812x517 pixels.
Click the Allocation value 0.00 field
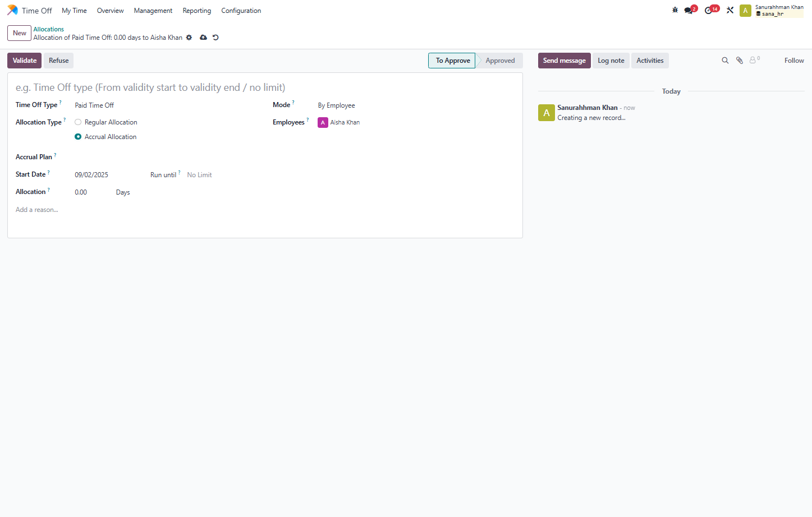point(91,192)
